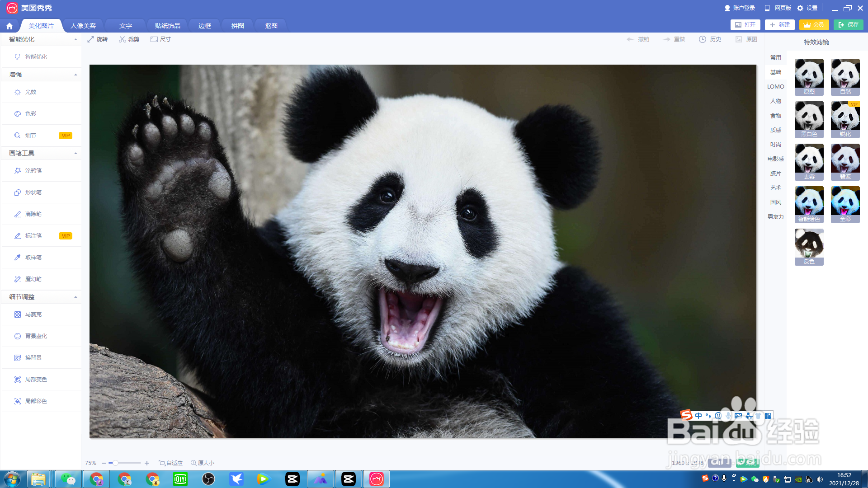Viewport: 868px width, 488px height.
Task: Open the 马赛克 mosaic tool
Action: point(33,314)
